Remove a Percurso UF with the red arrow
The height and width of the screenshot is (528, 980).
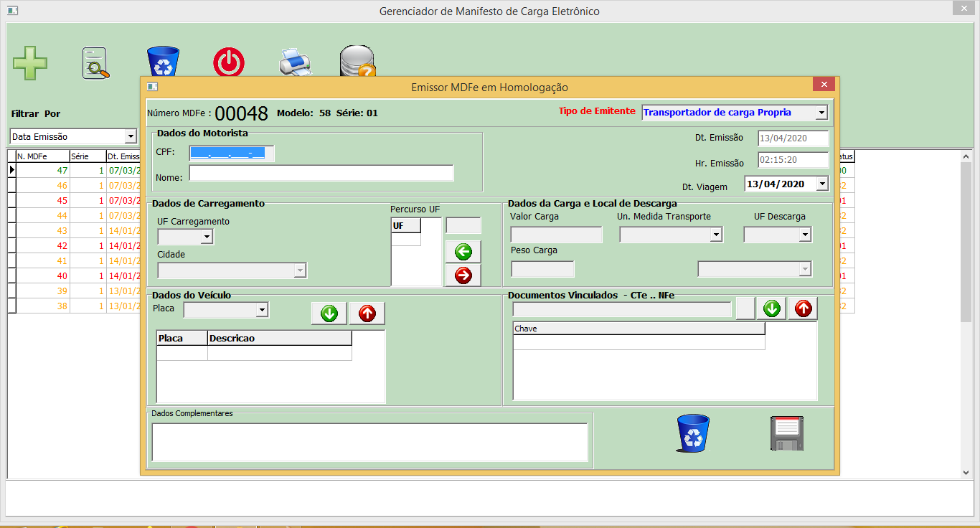pos(463,275)
